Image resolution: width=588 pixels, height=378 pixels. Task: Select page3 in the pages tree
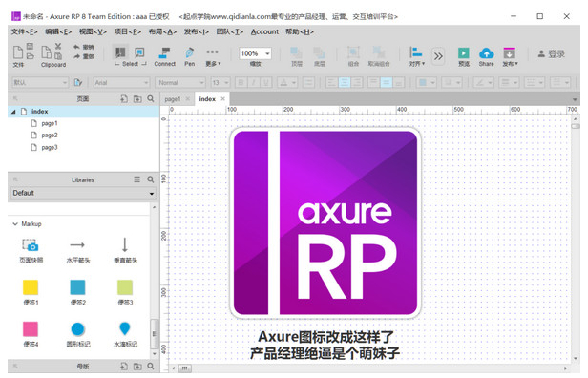click(50, 147)
